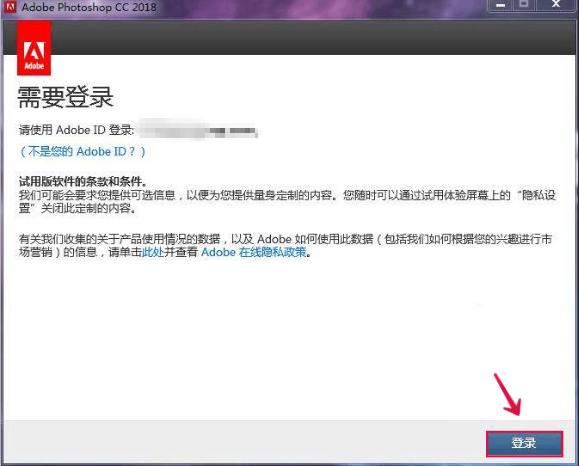The image size is (579, 466).
Task: Maximize the Photoshop CC 2018 window
Action: (524, 5)
